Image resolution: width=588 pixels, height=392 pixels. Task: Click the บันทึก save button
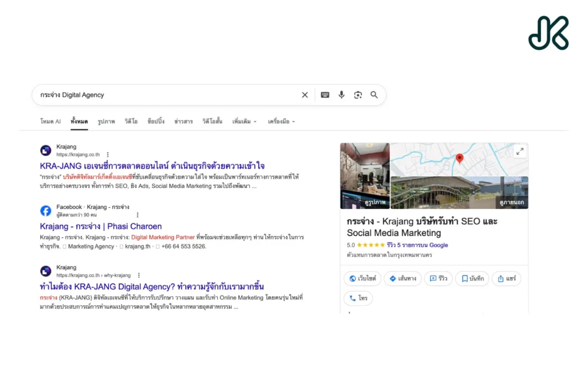tap(473, 278)
